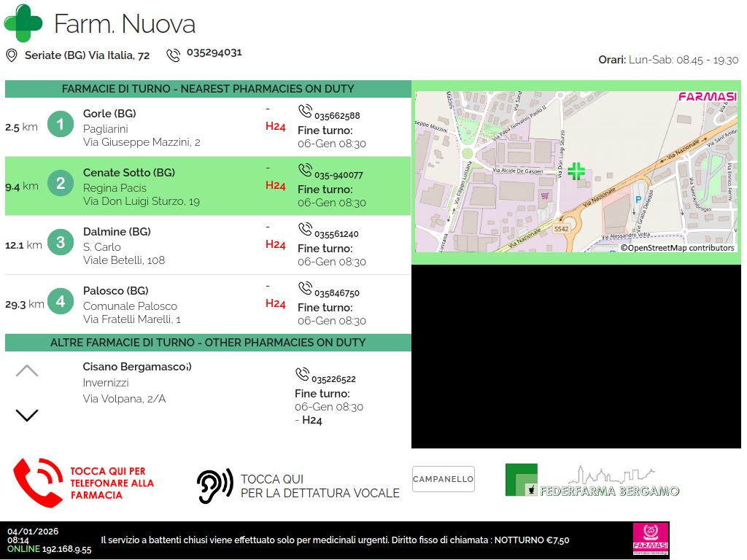Click phone icon next to 035662588

click(x=305, y=112)
